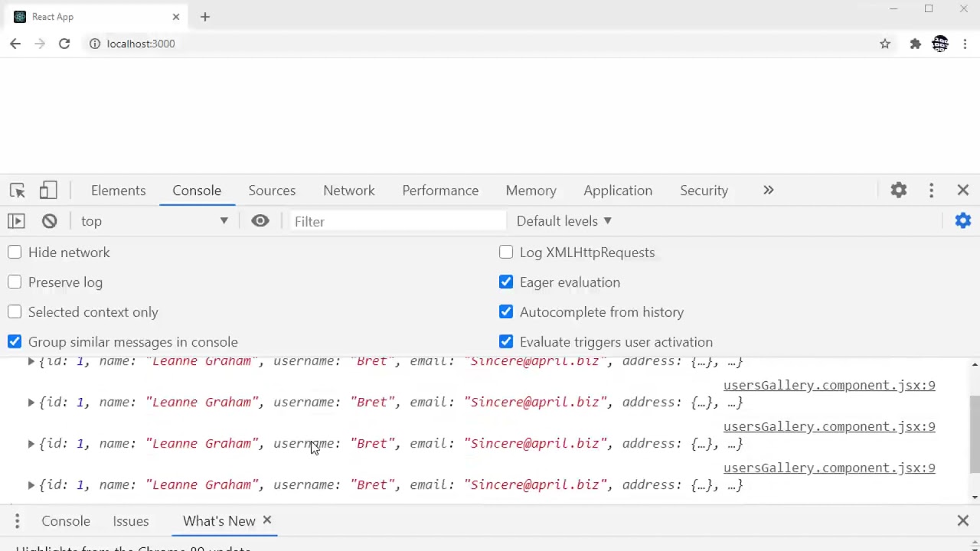Toggle console settings blue gear
Image resolution: width=980 pixels, height=551 pixels.
tap(963, 221)
